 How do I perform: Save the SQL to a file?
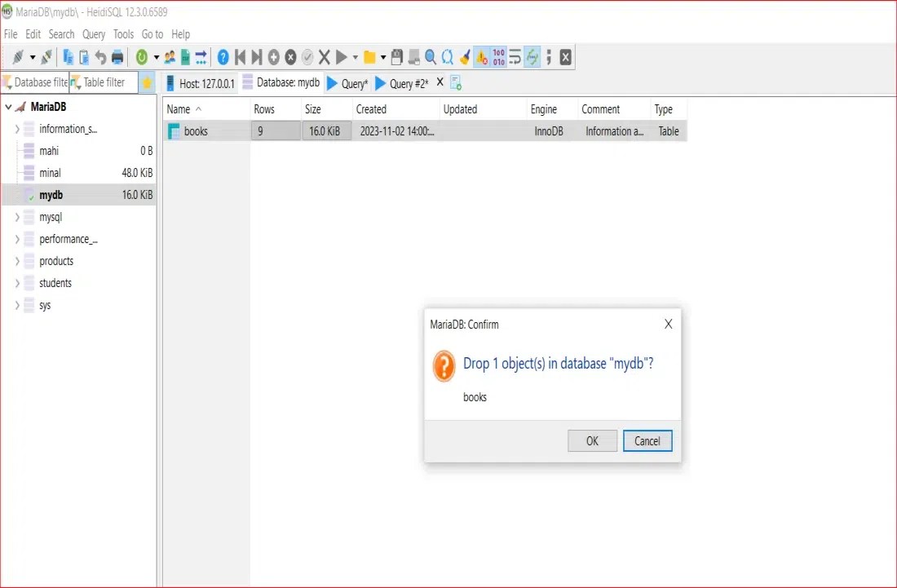click(x=396, y=56)
